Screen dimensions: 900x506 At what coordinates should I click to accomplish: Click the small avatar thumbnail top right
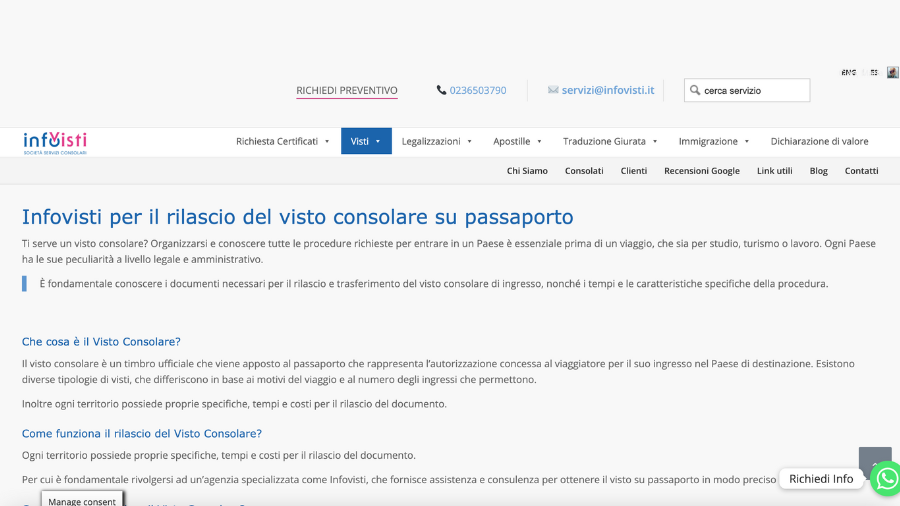click(x=893, y=72)
